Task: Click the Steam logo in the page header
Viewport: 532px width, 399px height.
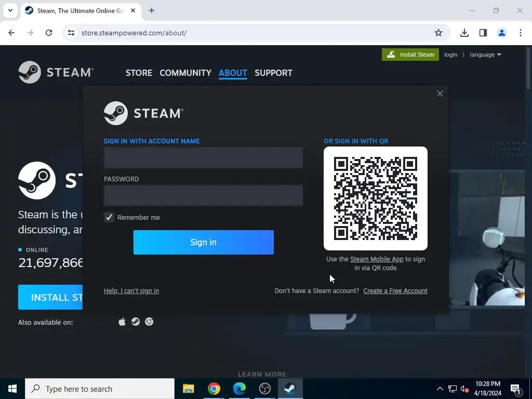Action: pos(56,72)
